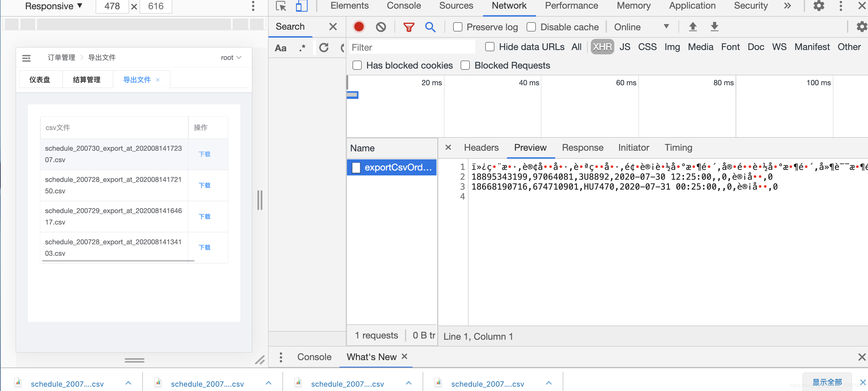
Task: Click the network Filter input field
Action: (412, 47)
